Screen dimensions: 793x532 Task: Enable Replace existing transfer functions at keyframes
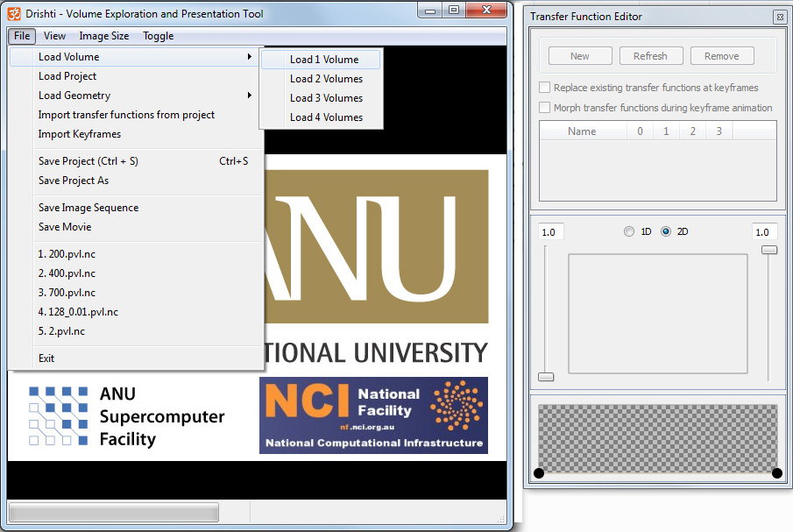[545, 88]
